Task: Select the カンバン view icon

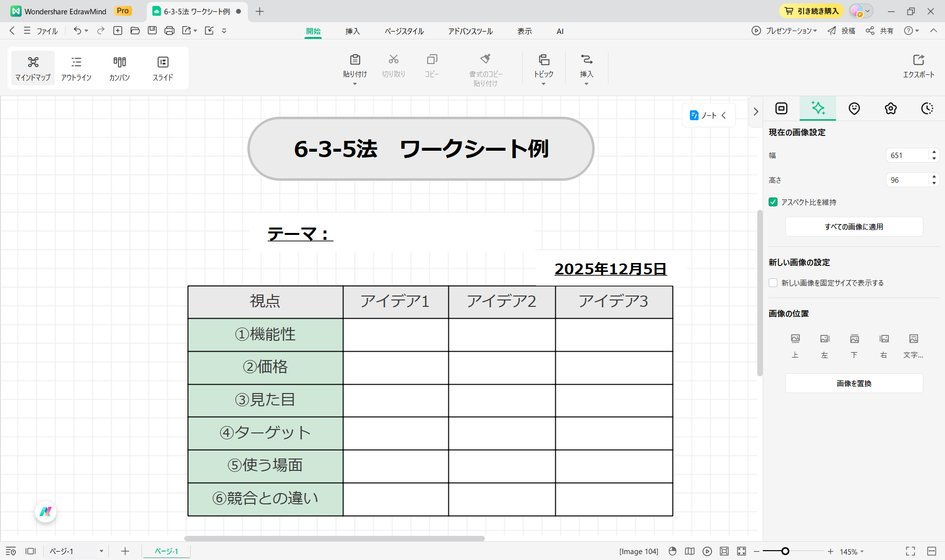Action: (x=119, y=68)
